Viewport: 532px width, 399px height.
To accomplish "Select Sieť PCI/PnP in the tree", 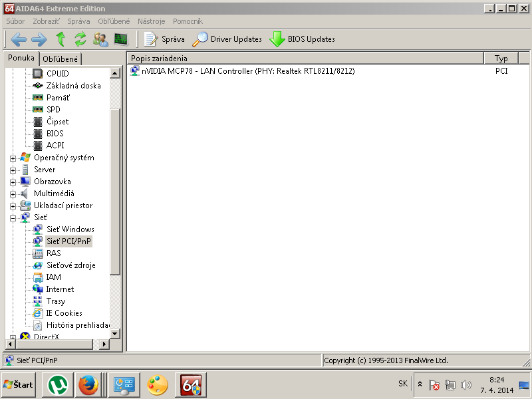I will (x=69, y=241).
